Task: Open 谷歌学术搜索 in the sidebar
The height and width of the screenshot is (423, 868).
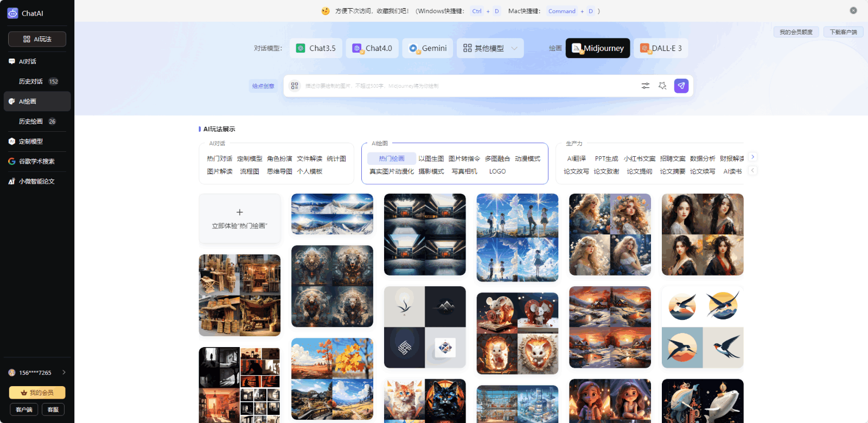Action: click(x=36, y=162)
